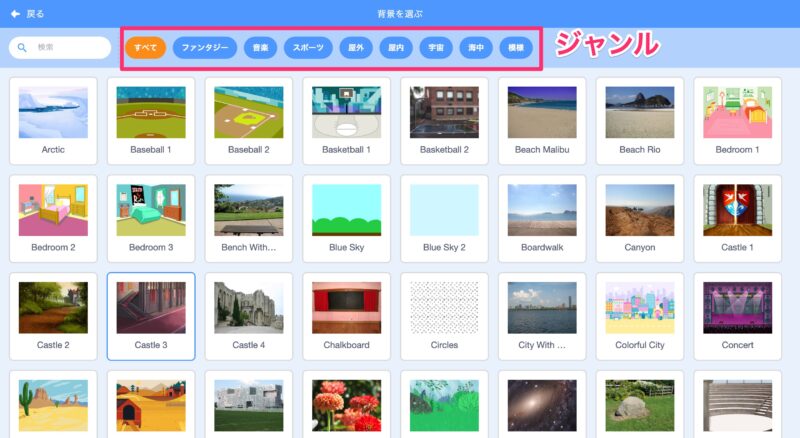Filter backdrops by 音楽 category
This screenshot has width=800, height=438.
(260, 47)
